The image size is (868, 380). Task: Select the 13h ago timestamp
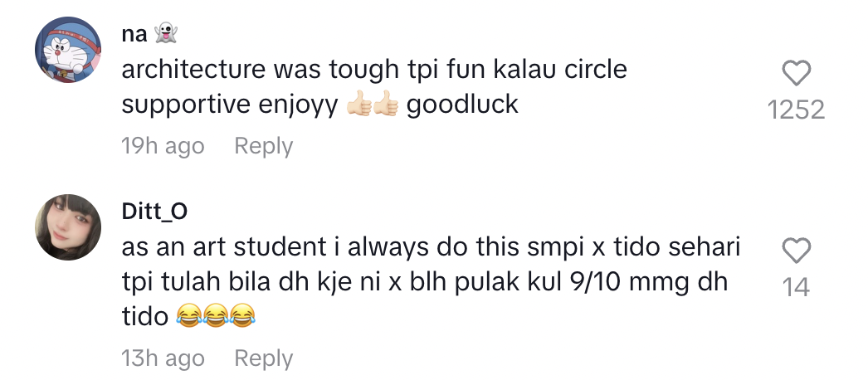point(163,358)
